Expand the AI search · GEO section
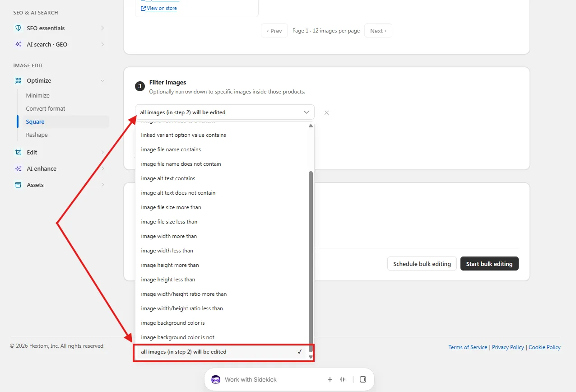576x392 pixels. point(102,44)
